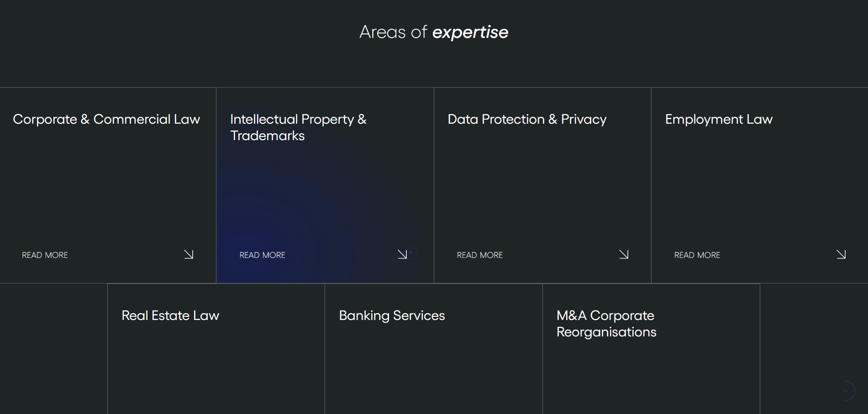The image size is (868, 414).
Task: Click empty body of Corporate & Commercial card
Action: pos(108,187)
